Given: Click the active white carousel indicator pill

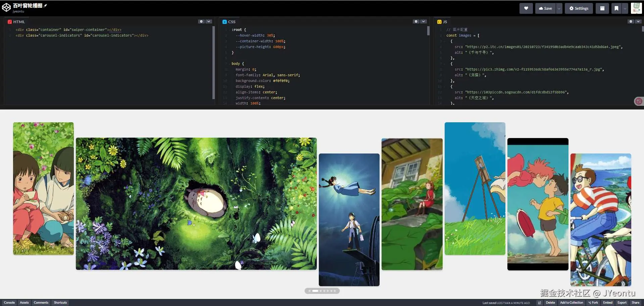Looking at the screenshot, I should 315,291.
